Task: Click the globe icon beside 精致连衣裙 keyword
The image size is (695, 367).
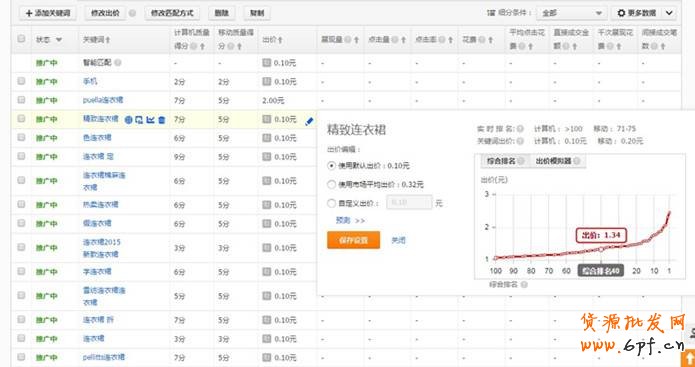Action: [x=129, y=120]
